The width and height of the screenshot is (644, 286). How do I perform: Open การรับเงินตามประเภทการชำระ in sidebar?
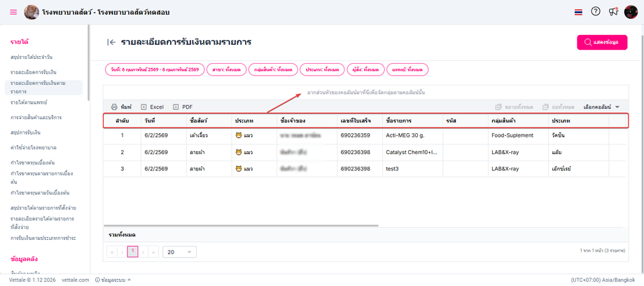(x=43, y=238)
